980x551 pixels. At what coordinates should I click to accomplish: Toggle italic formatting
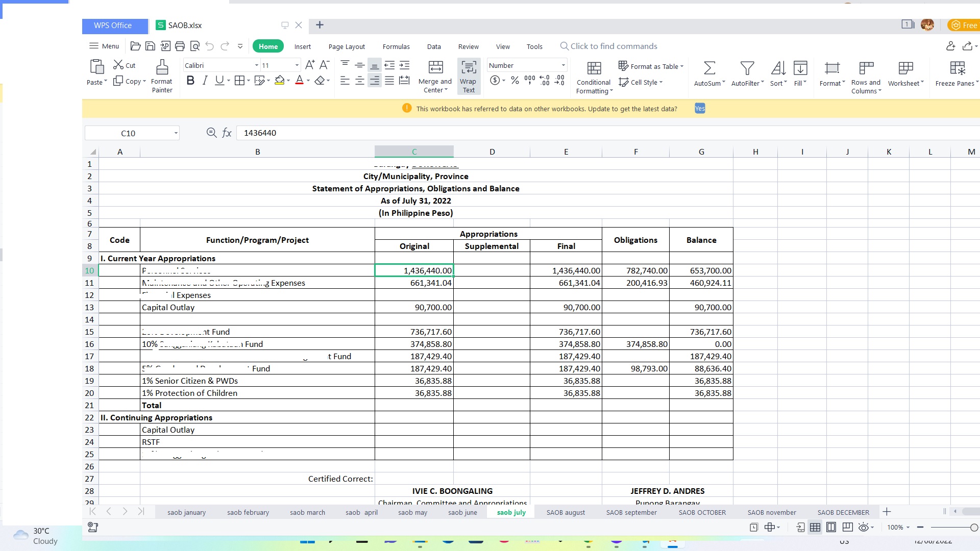[x=205, y=81]
